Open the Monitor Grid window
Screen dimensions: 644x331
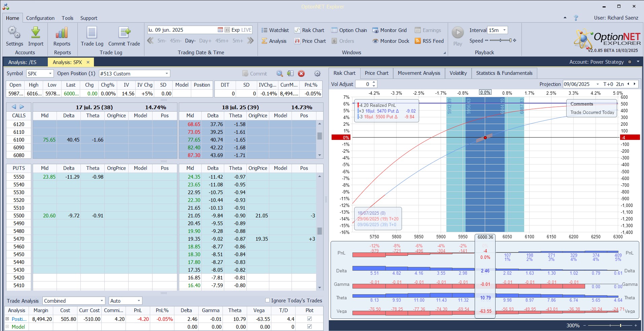click(389, 30)
